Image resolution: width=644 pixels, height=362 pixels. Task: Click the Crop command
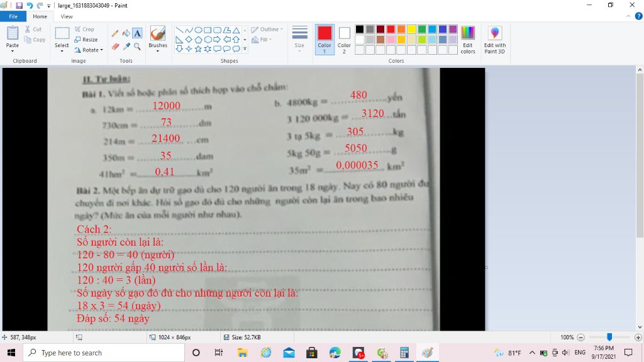[85, 29]
